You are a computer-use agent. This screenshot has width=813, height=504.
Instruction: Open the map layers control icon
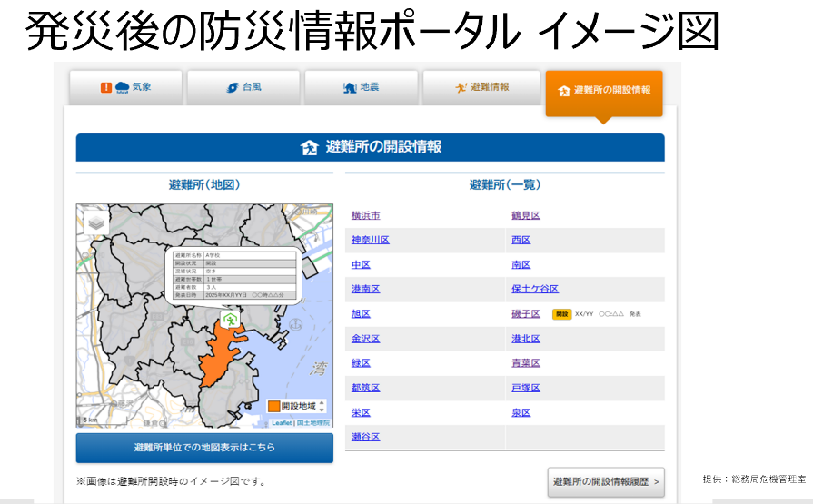(x=95, y=222)
